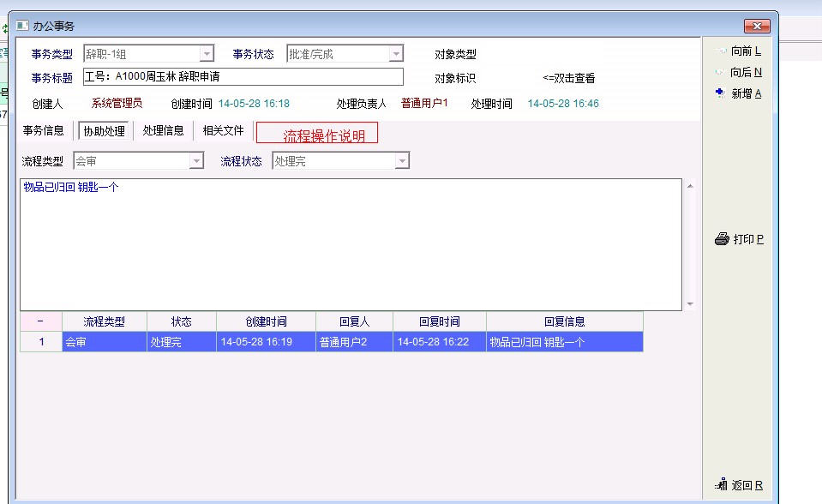
Task: Select the 会审 row in the table
Action: click(103, 341)
